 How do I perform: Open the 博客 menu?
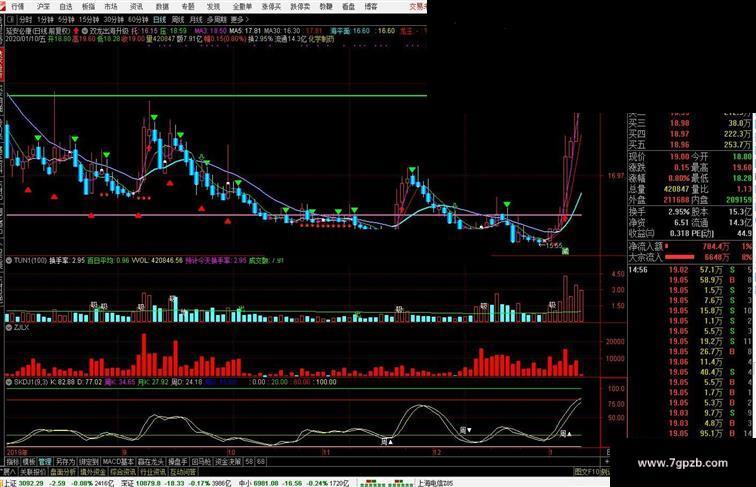pos(371,6)
